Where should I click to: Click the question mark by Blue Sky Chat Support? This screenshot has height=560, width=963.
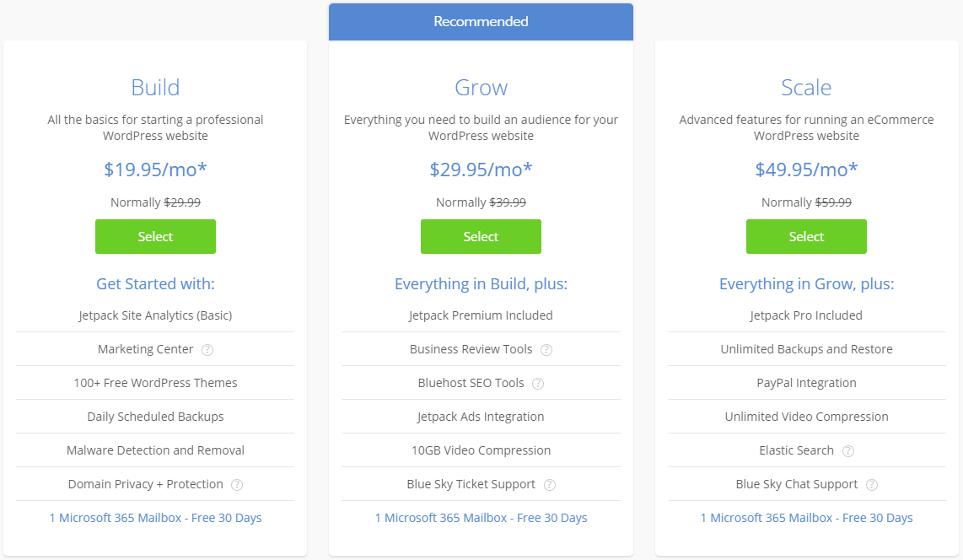871,485
